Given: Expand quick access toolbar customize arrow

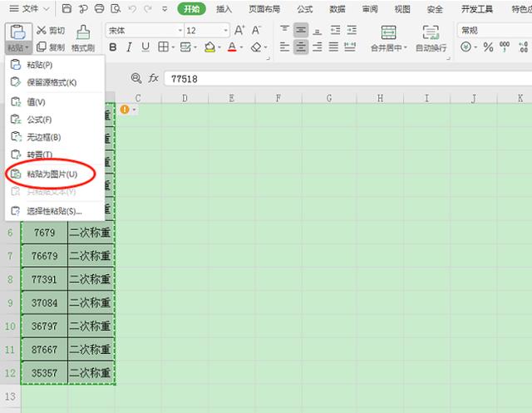Looking at the screenshot, I should point(165,9).
